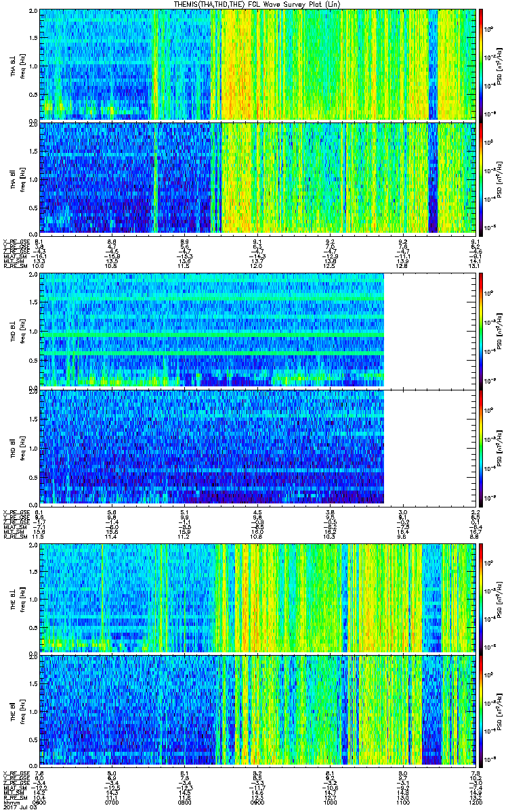Click the 1000 time tick label
Screen dimensions: 508x812
(x=329, y=801)
